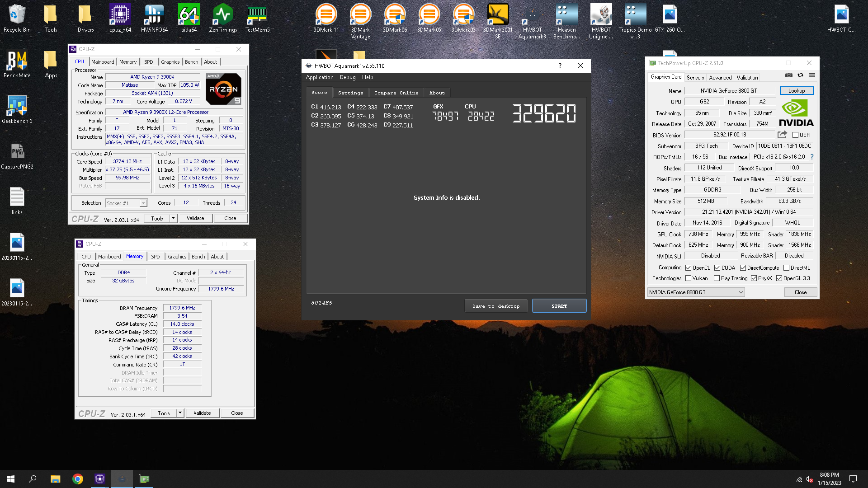Open the GPU-Z hamburger menu icon

812,75
